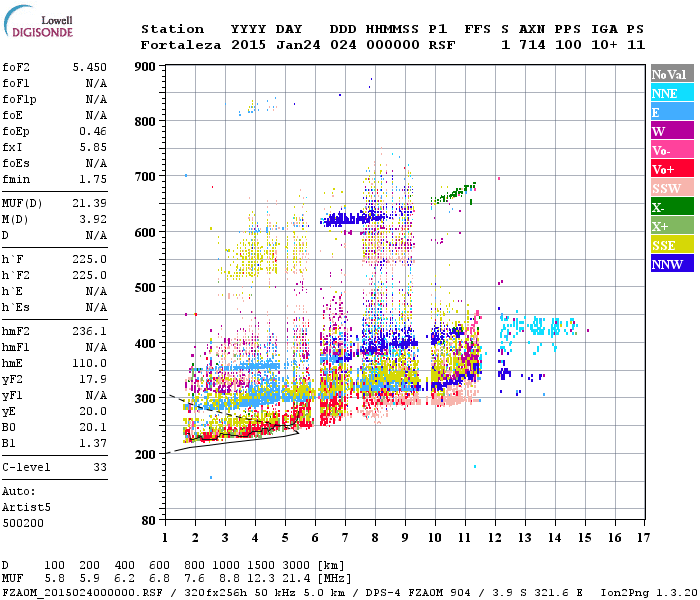
Task: Select the yellow SSE legend swatch
Action: [672, 245]
